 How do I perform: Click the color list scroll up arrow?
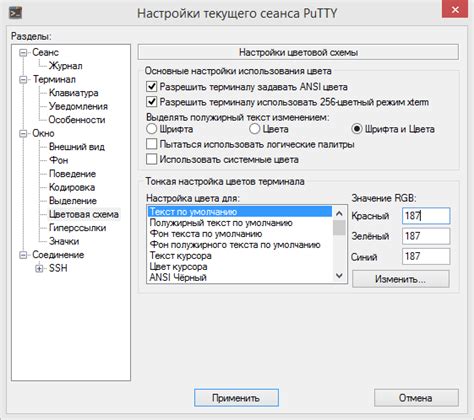(339, 213)
